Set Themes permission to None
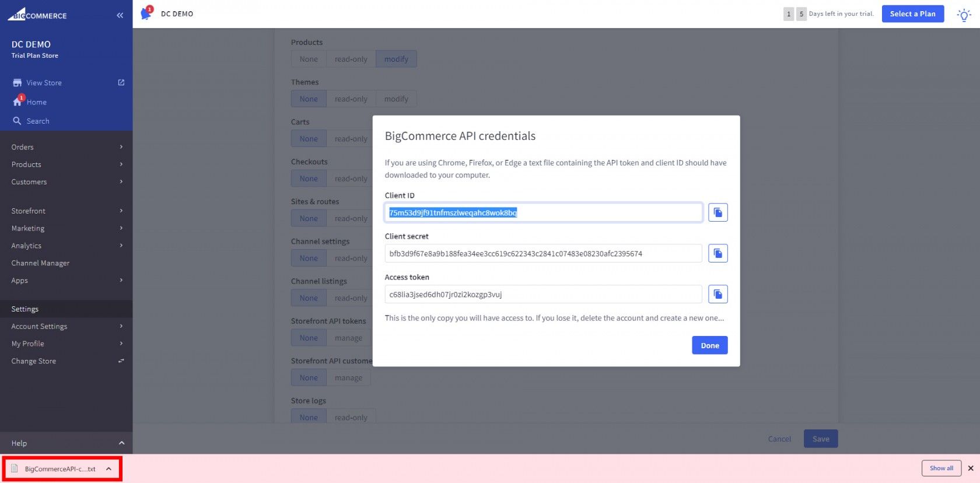This screenshot has height=483, width=980. coord(309,99)
